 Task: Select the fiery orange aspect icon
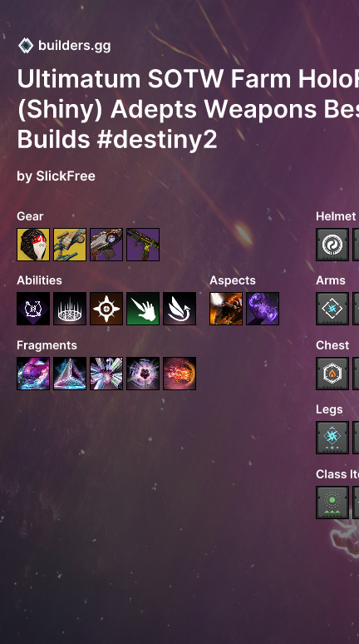tap(226, 309)
